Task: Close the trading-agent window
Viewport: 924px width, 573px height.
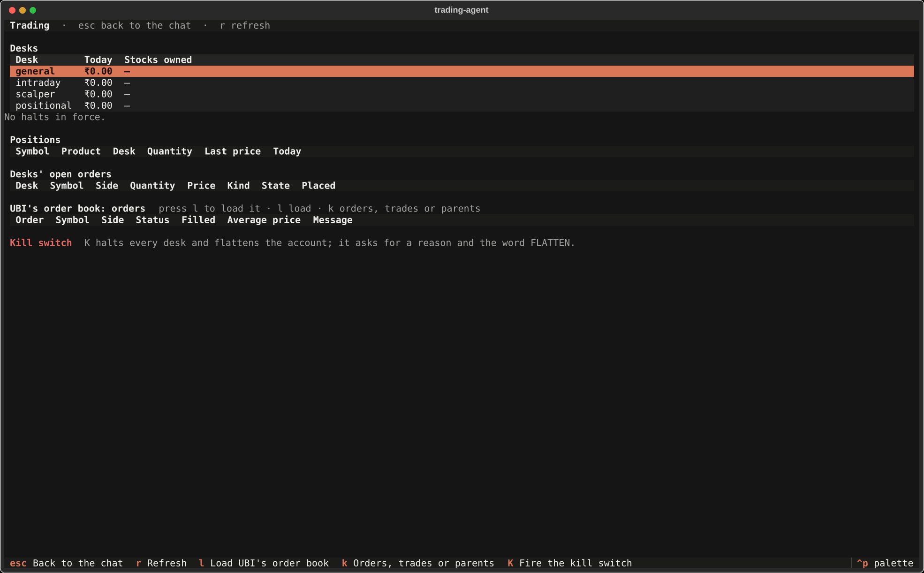Action: (x=12, y=10)
